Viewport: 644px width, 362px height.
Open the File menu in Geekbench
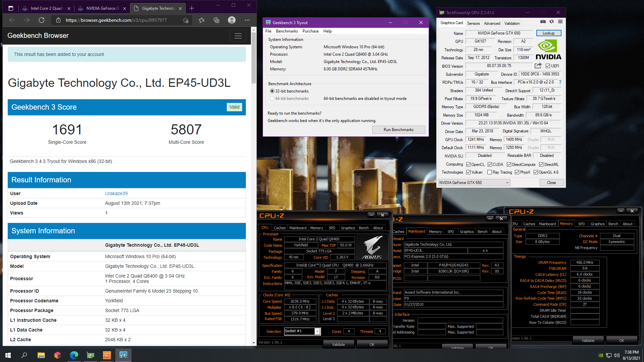(x=268, y=31)
